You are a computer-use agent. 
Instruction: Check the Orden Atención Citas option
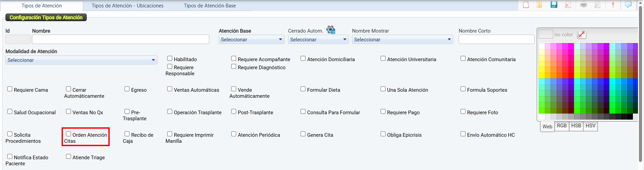(x=69, y=134)
